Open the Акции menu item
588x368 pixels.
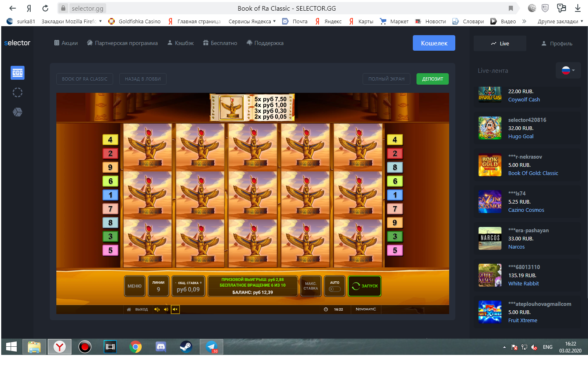pos(66,43)
